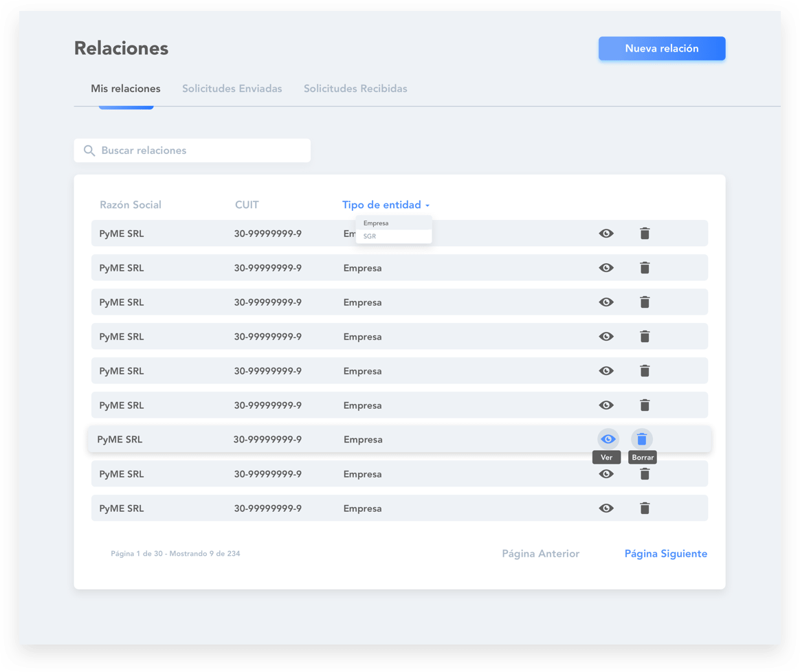800x672 pixels.
Task: Open the Solicitudes Recibidas tab
Action: 355,89
